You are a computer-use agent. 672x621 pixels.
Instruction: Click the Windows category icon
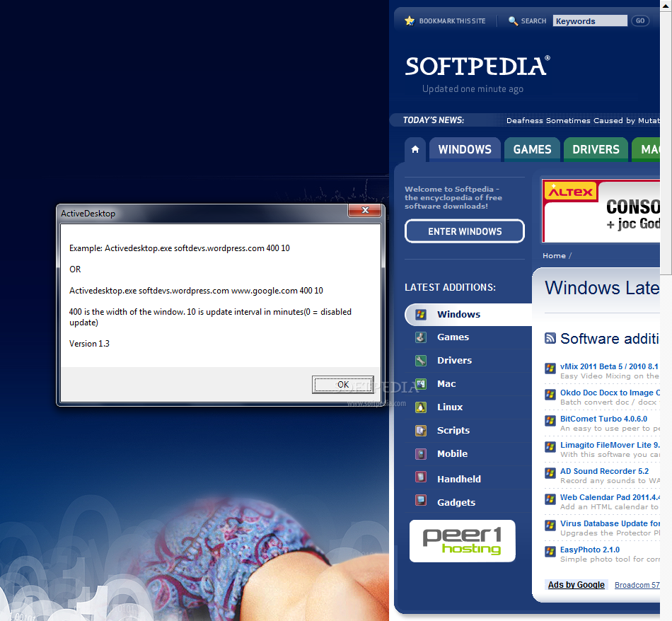pos(421,314)
